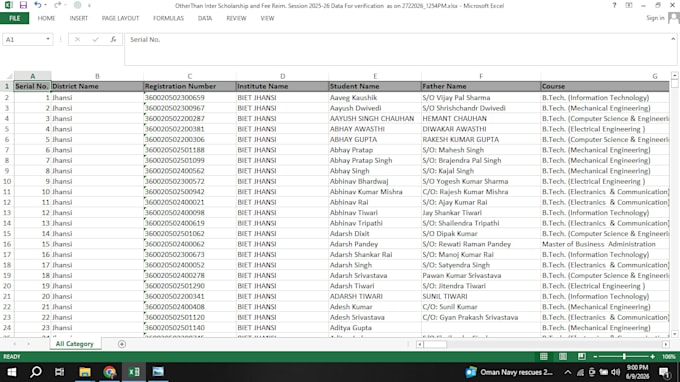Switch to the FORMULAS tab
680x382 pixels.
point(168,18)
